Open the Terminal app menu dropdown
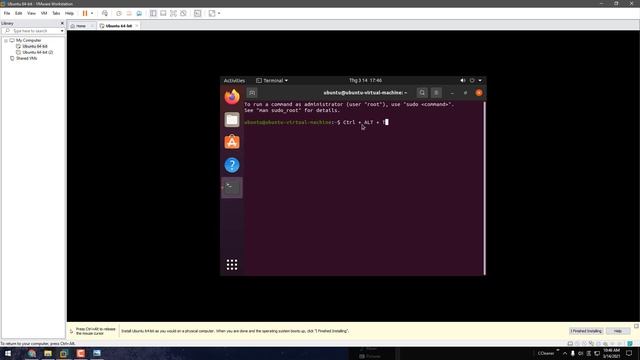 [272, 80]
